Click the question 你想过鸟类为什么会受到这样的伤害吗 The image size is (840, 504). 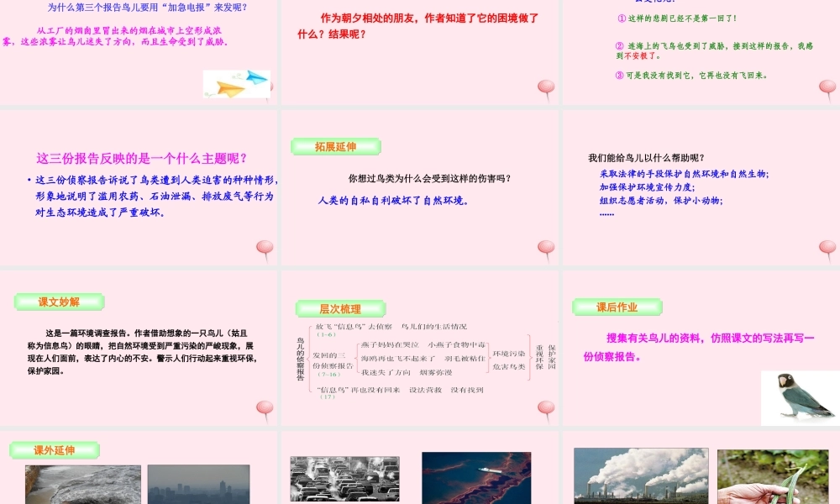click(429, 178)
